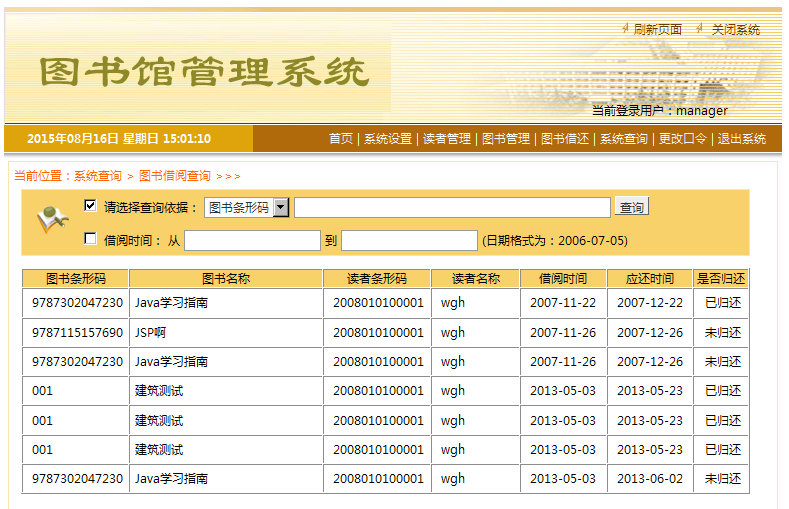Image resolution: width=789 pixels, height=509 pixels.
Task: Click 未归还 status in the JSP啊 row
Action: [x=723, y=332]
